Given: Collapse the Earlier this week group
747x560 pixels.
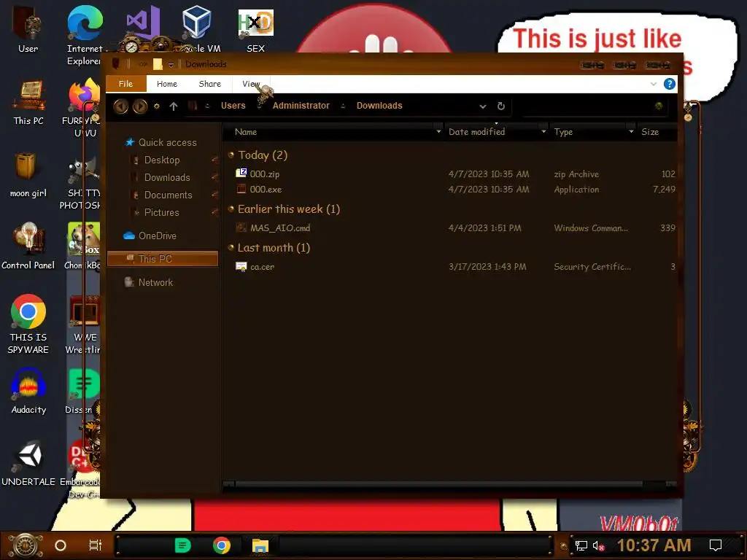Looking at the screenshot, I should (231, 209).
